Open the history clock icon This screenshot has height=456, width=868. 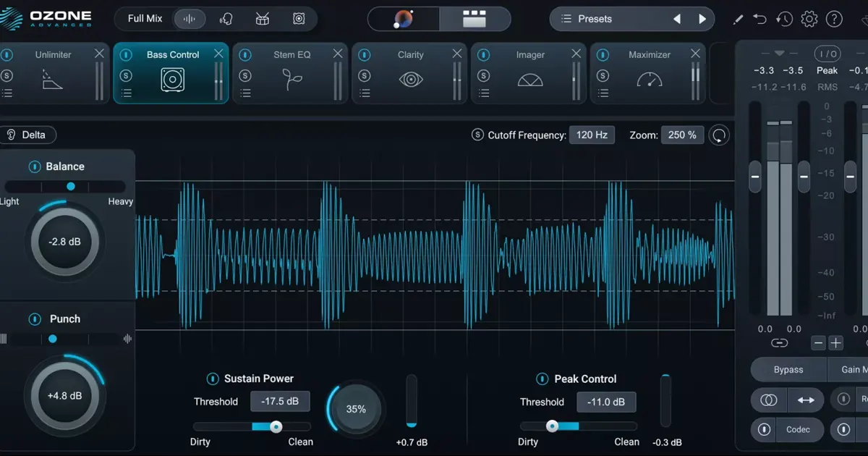click(x=784, y=20)
